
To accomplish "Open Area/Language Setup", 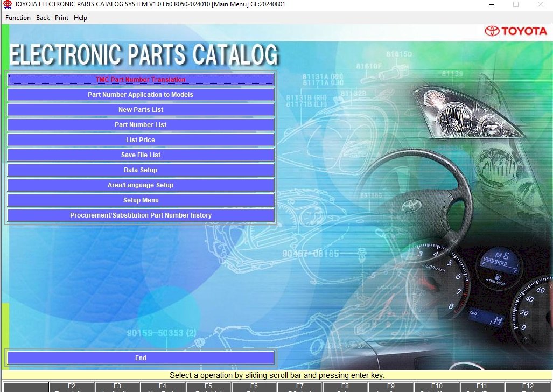I will [141, 185].
